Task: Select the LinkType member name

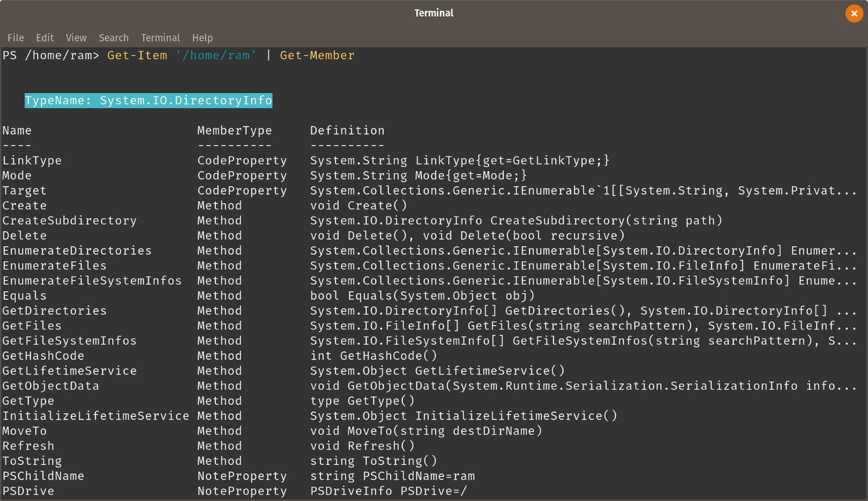Action: pyautogui.click(x=32, y=160)
